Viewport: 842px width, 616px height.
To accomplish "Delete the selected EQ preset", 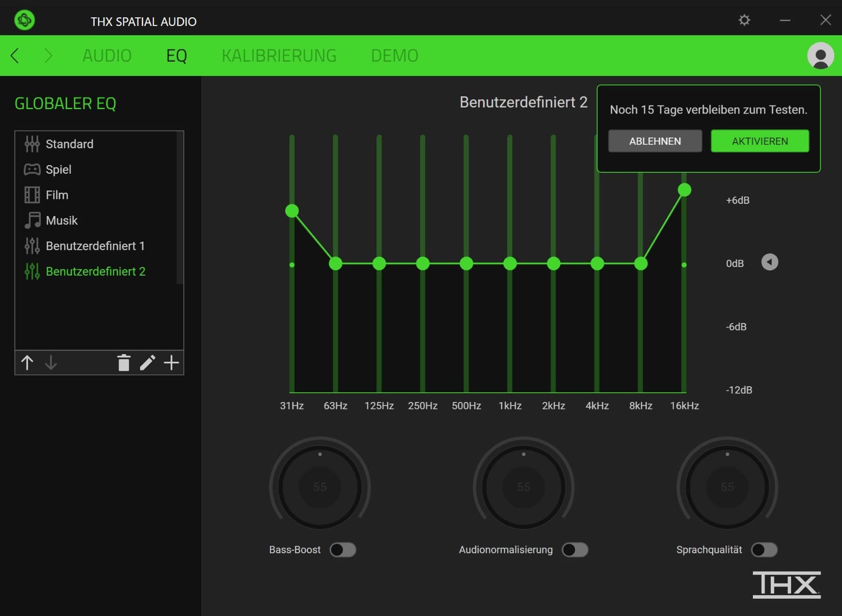I will pos(124,363).
